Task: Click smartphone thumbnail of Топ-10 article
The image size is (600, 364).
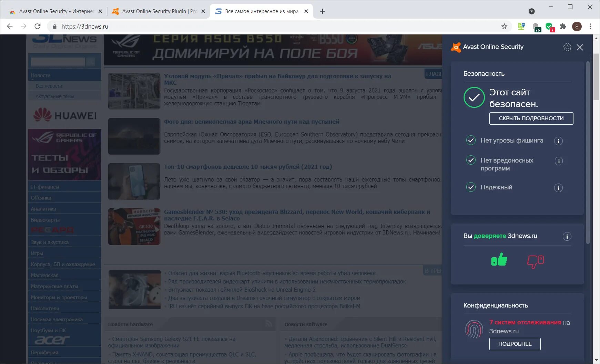Action: click(x=134, y=182)
